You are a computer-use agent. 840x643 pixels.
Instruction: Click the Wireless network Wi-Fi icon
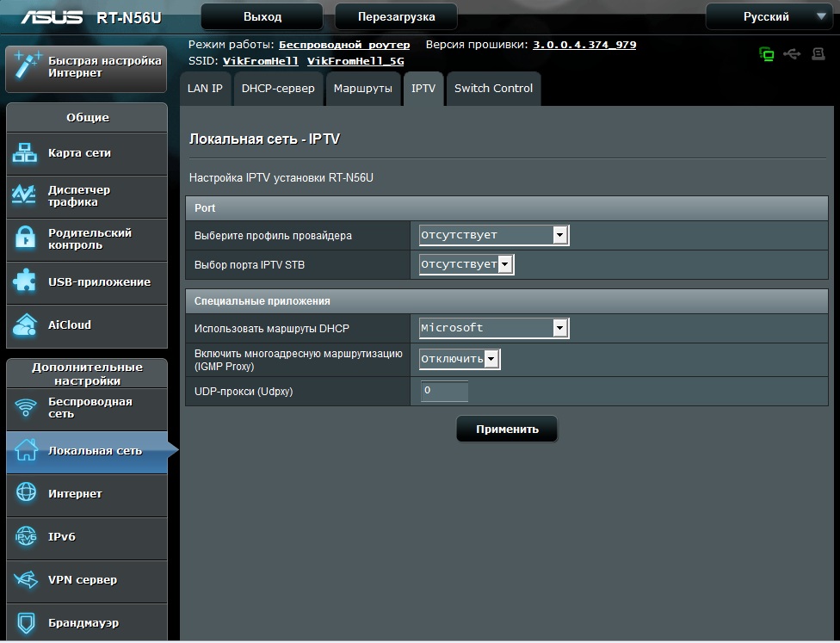coord(26,408)
